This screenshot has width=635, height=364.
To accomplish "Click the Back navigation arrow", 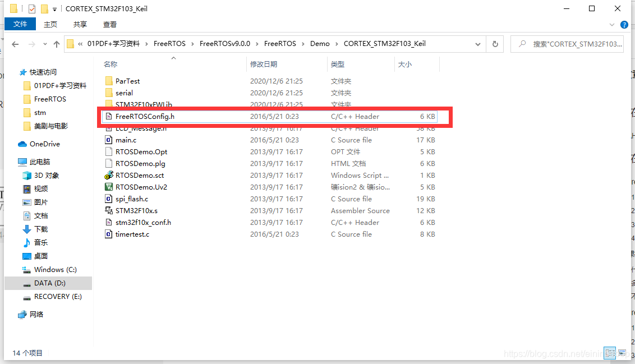I will tap(15, 44).
